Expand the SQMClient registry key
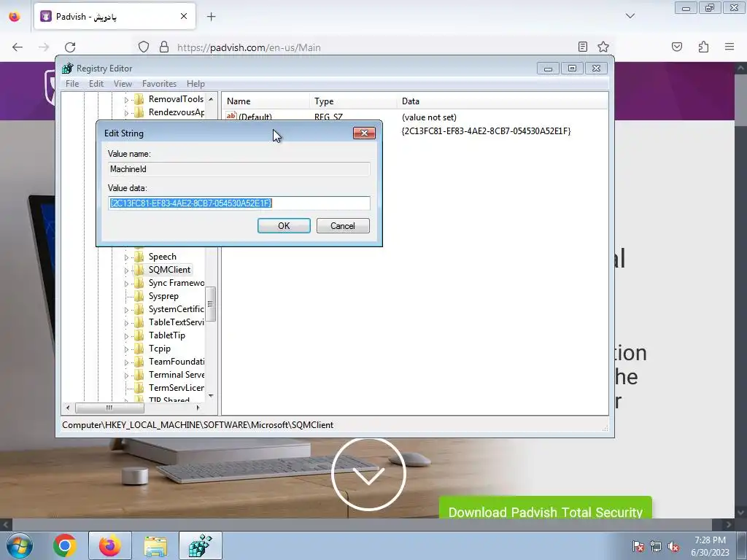Image resolution: width=747 pixels, height=560 pixels. pyautogui.click(x=126, y=270)
